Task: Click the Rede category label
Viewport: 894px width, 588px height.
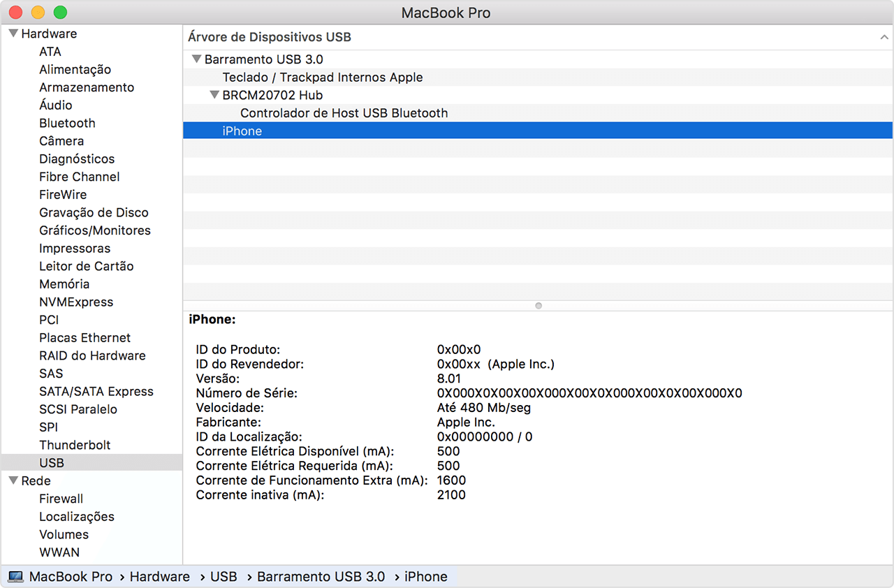Action: pyautogui.click(x=36, y=480)
